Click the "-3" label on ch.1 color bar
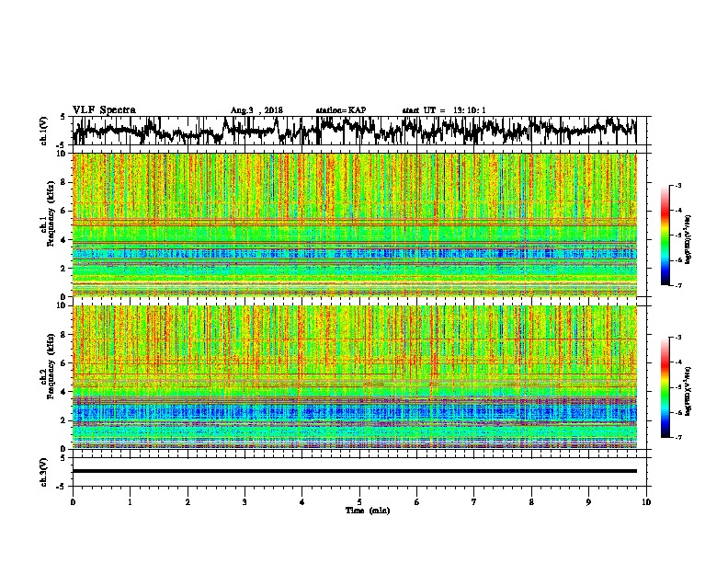Screen dimensions: 728x563 677,185
